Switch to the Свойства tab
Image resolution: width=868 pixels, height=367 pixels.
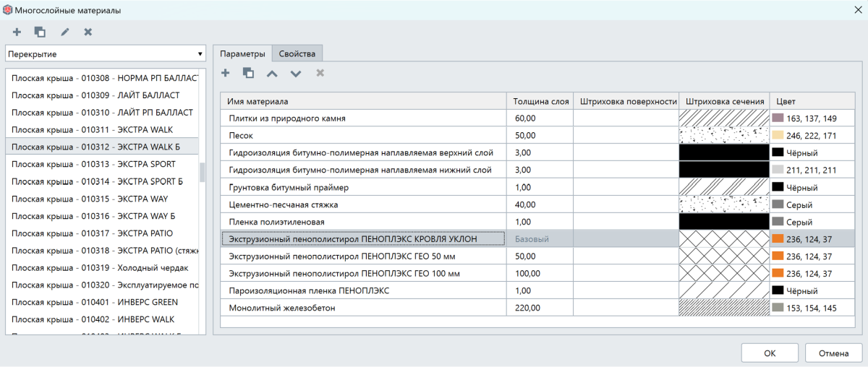[x=297, y=53]
